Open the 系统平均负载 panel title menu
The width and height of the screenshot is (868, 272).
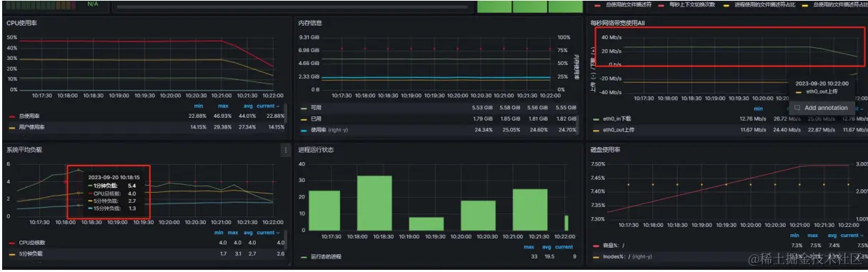(24, 150)
